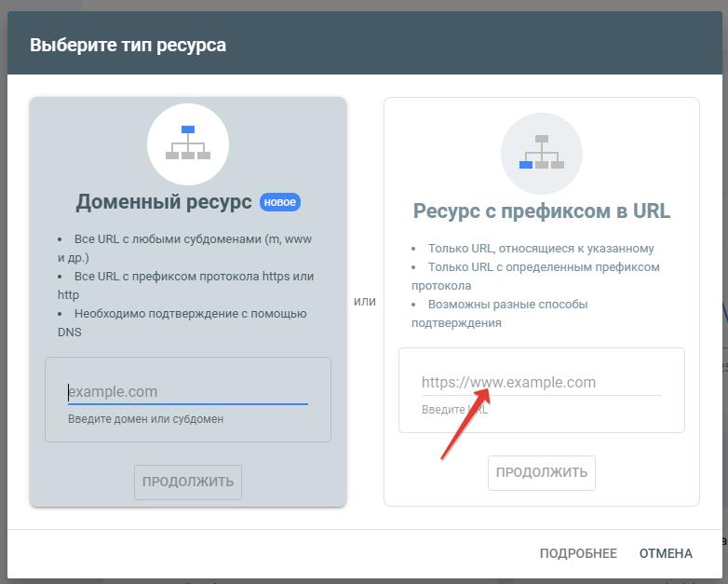Click the 'или' separator text
This screenshot has width=728, height=584.
(365, 301)
